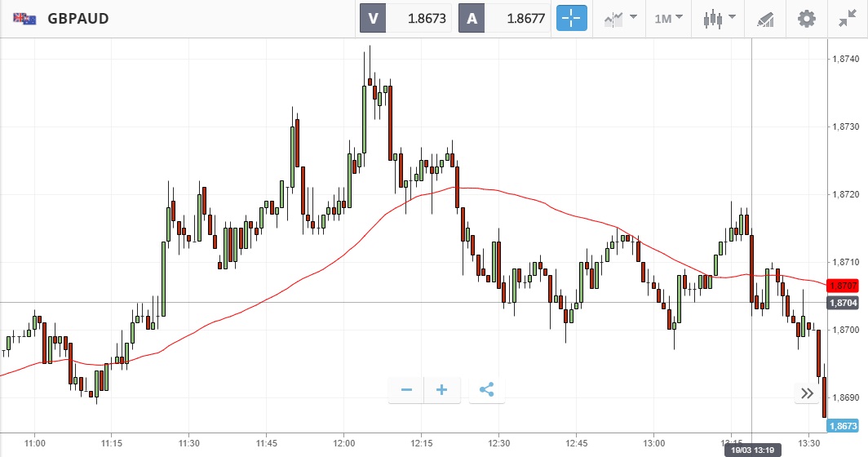Image resolution: width=868 pixels, height=457 pixels.
Task: Open the 1M timeframe dropdown
Action: [667, 18]
